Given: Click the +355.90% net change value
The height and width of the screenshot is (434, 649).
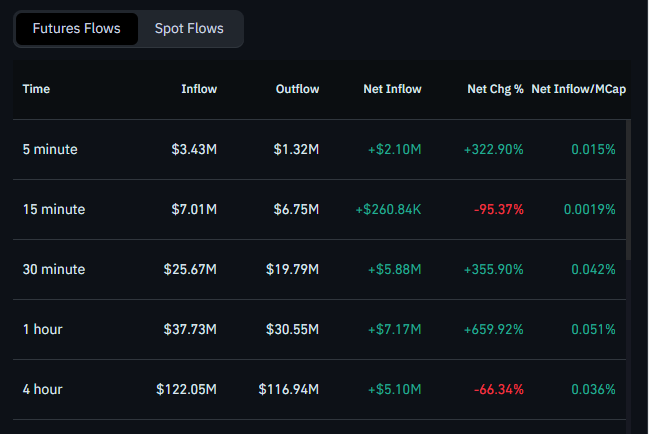Looking at the screenshot, I should click(494, 269).
